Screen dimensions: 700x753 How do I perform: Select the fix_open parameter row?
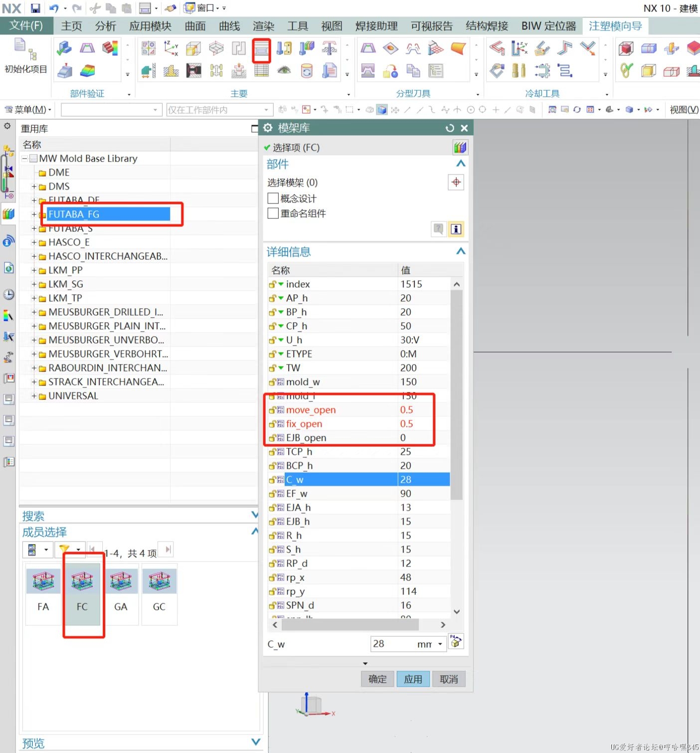(x=359, y=424)
